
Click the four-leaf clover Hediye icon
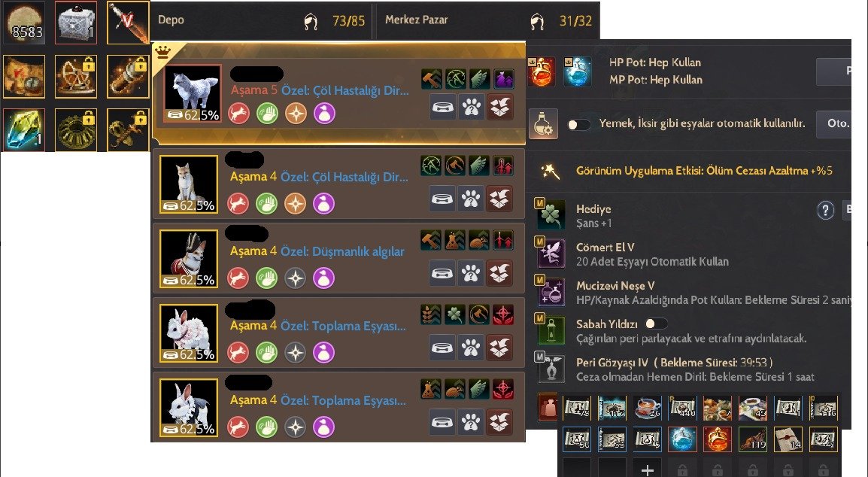[x=551, y=215]
